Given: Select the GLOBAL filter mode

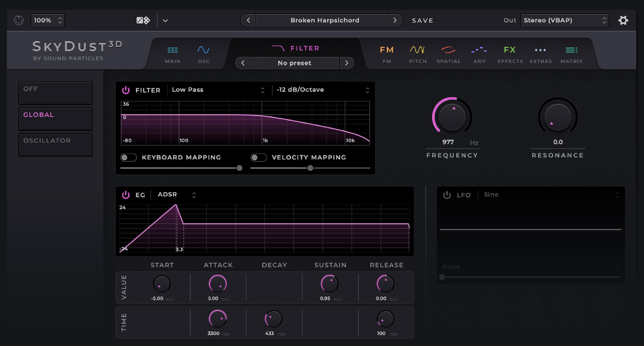Looking at the screenshot, I should point(55,119).
